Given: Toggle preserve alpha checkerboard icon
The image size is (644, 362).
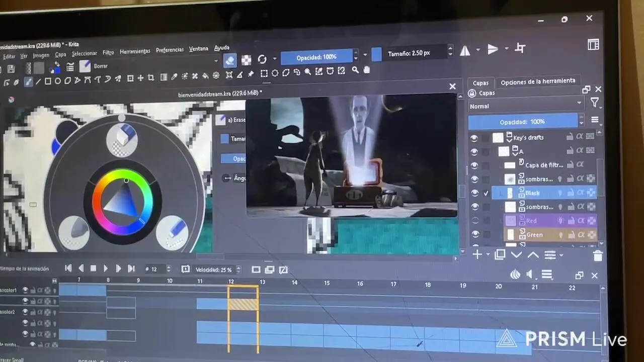Looking at the screenshot, I should point(246,60).
